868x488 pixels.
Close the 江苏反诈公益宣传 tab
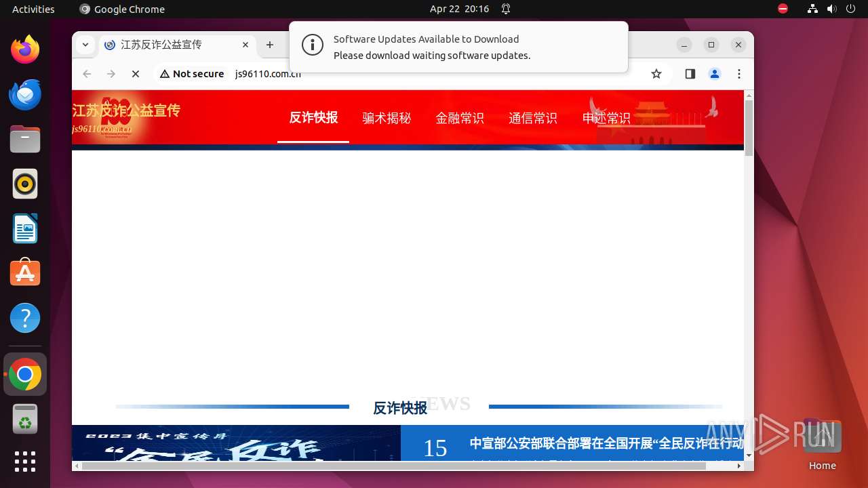(245, 45)
